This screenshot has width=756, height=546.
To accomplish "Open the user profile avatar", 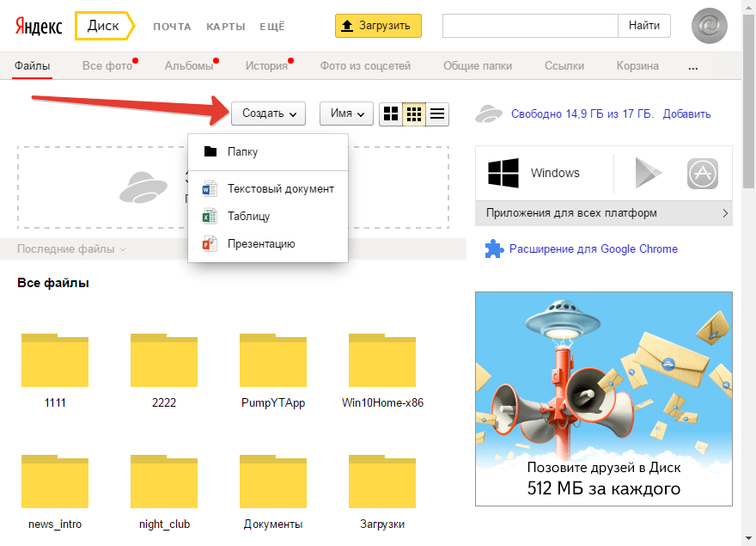I will pyautogui.click(x=710, y=26).
